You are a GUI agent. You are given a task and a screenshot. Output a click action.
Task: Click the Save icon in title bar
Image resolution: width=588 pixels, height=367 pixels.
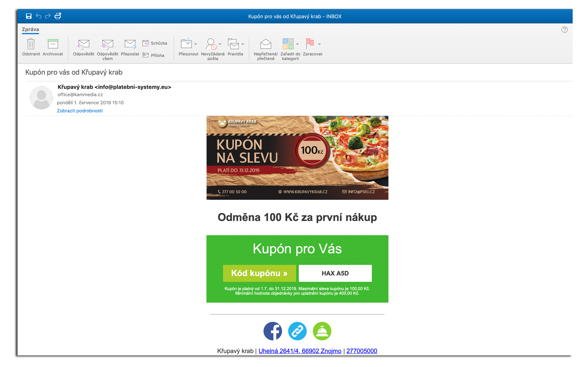(x=29, y=16)
